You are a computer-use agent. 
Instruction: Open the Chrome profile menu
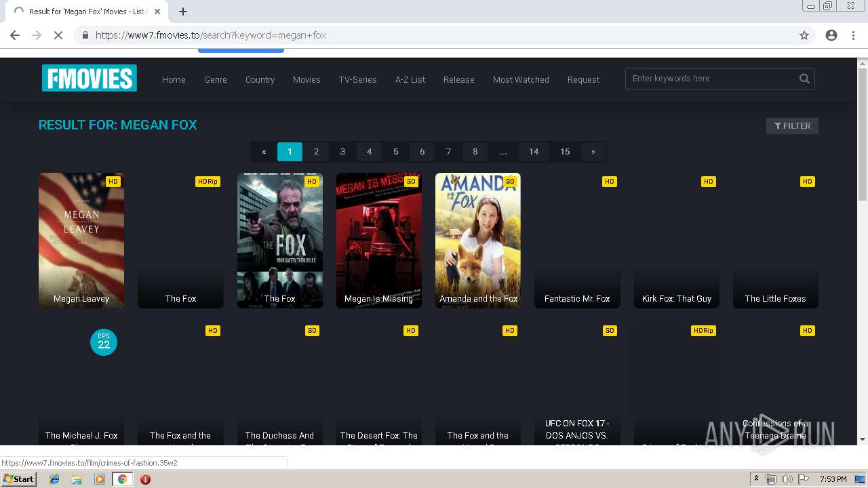(831, 35)
